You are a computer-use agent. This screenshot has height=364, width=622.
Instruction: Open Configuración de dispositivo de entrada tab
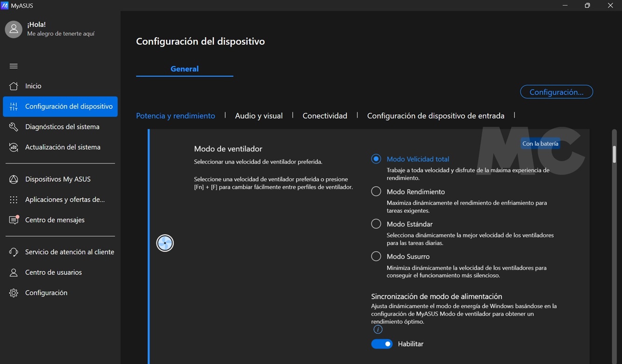click(435, 116)
